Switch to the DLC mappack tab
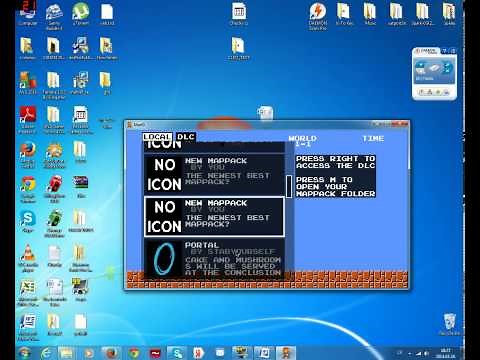Image resolution: width=480 pixels, height=360 pixels. tap(186, 137)
